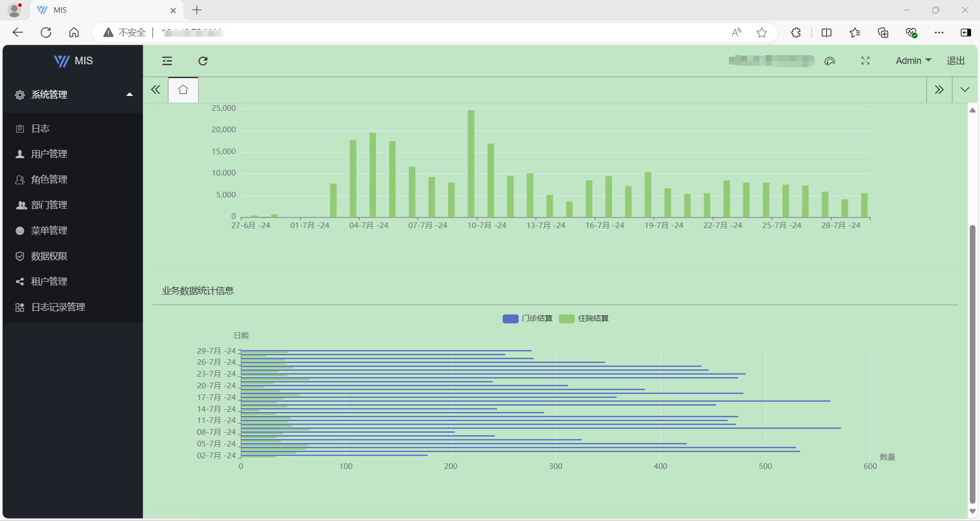The image size is (980, 521).
Task: Reload the browser page
Action: (46, 33)
